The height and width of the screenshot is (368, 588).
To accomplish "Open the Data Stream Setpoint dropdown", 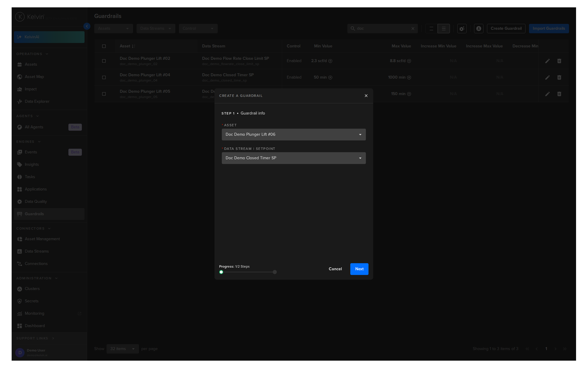I will click(294, 158).
